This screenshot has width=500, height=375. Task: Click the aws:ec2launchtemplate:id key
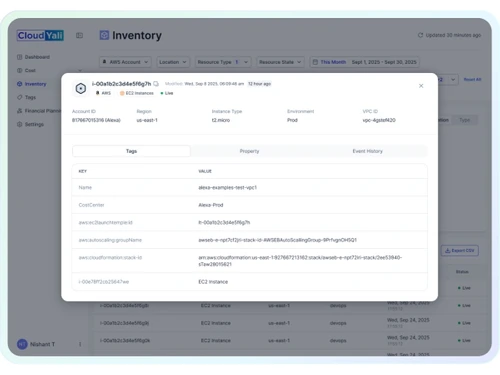click(x=105, y=222)
